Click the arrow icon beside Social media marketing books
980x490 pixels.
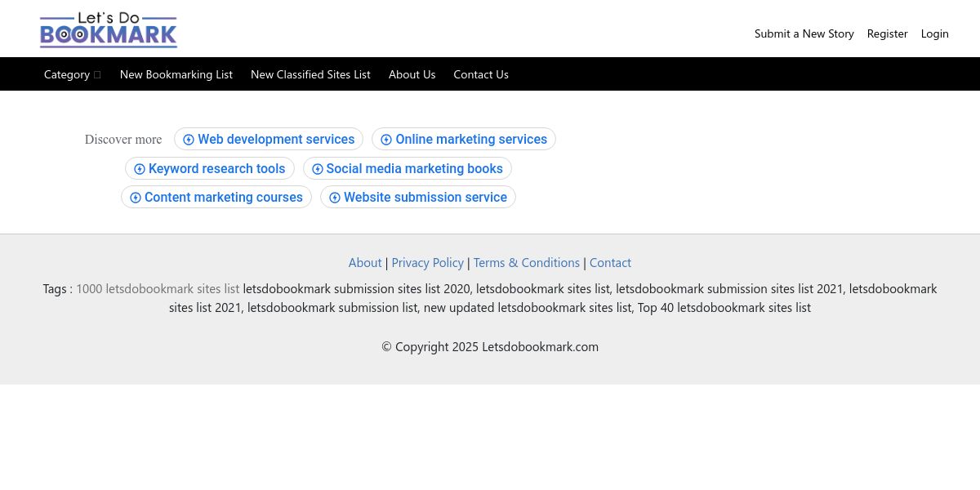pos(318,169)
